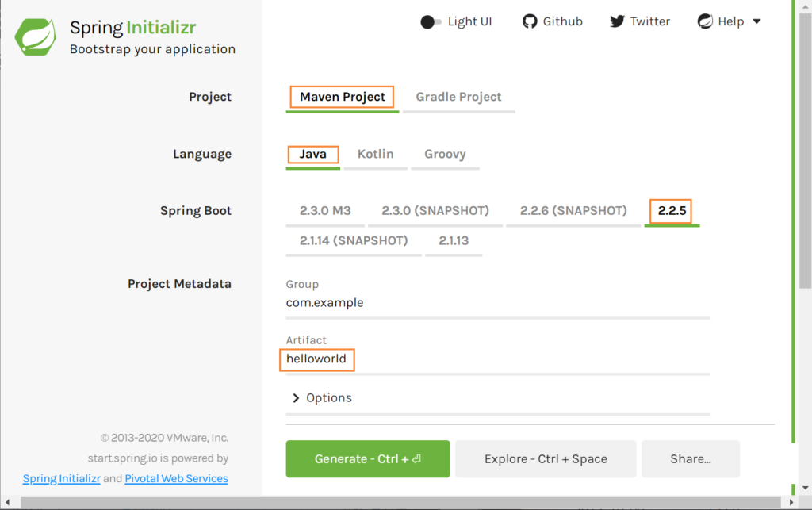Click the Artifact field helloworld
The height and width of the screenshot is (510, 812).
click(498, 359)
